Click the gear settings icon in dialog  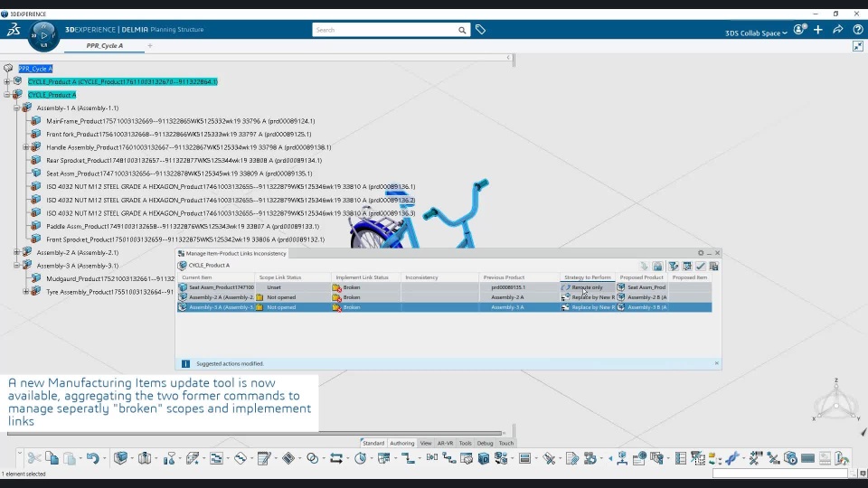701,253
